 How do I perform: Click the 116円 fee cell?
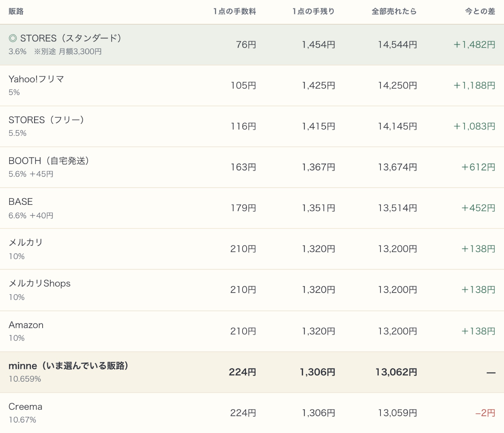tap(243, 126)
